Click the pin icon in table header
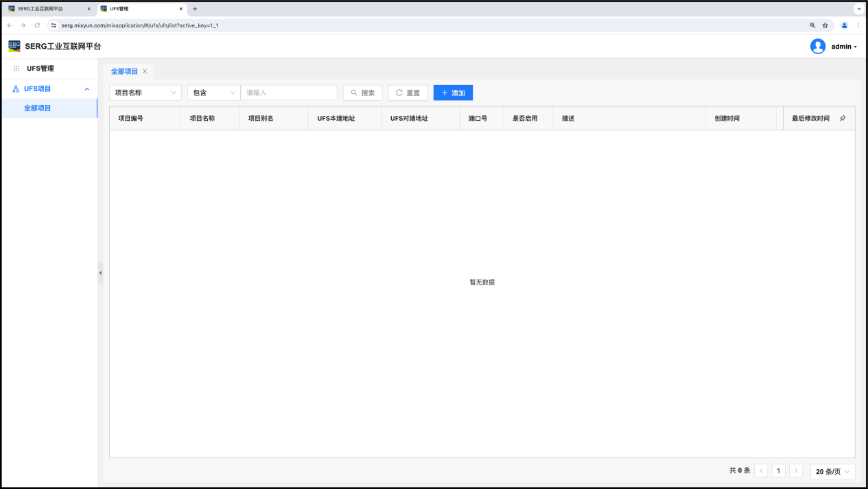 843,119
